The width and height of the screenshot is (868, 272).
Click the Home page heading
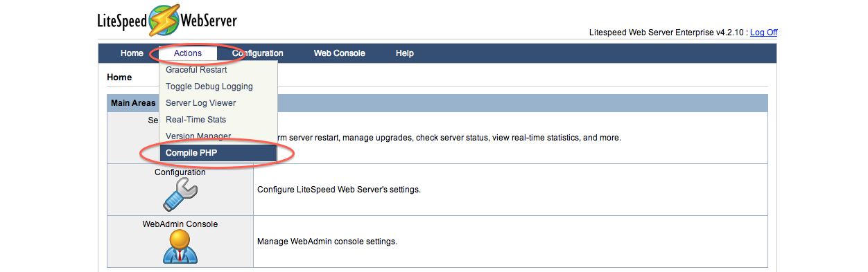[119, 78]
